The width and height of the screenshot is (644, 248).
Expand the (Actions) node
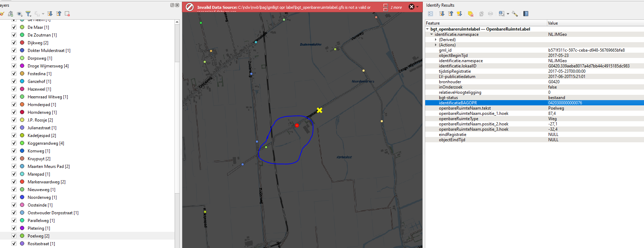(x=436, y=45)
